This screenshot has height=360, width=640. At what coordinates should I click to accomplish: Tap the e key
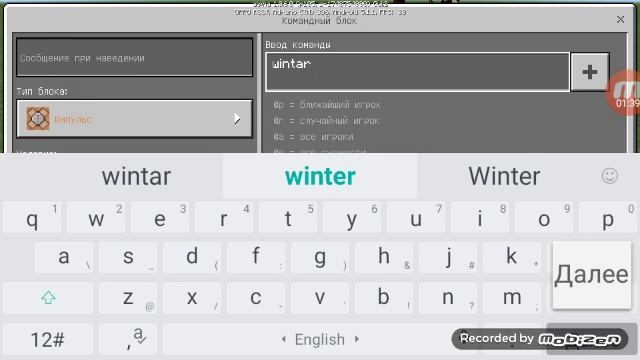[160, 218]
